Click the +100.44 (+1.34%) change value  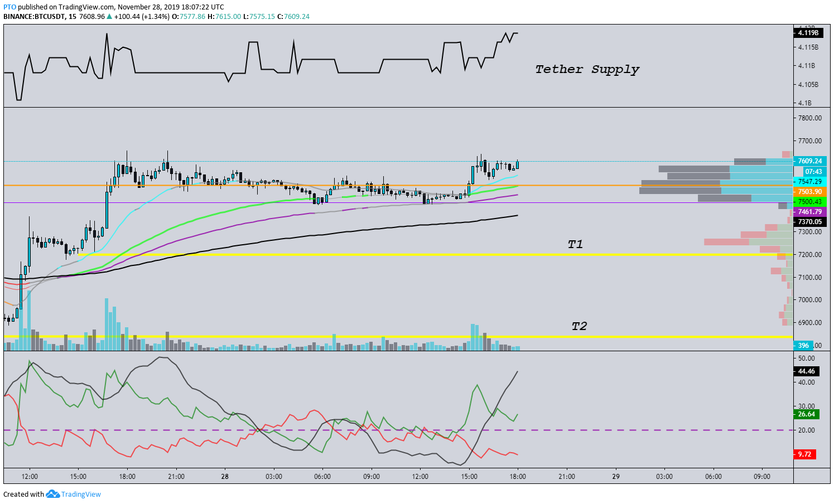point(141,17)
